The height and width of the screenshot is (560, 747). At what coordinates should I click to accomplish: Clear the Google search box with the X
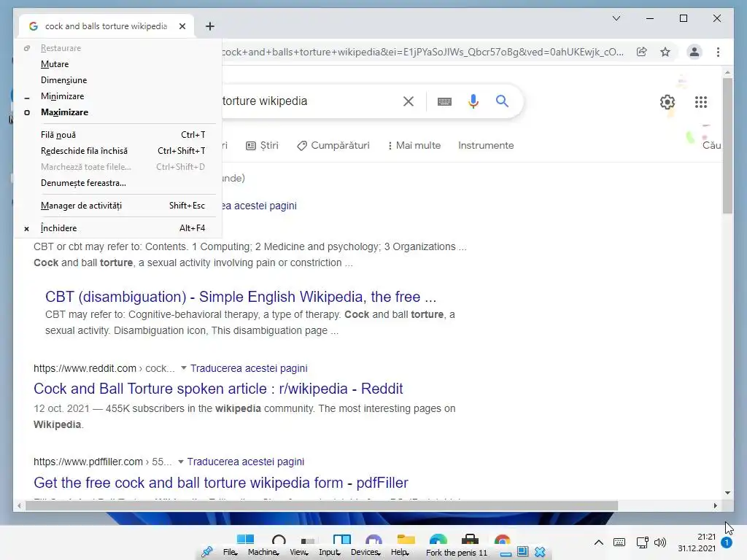point(409,101)
